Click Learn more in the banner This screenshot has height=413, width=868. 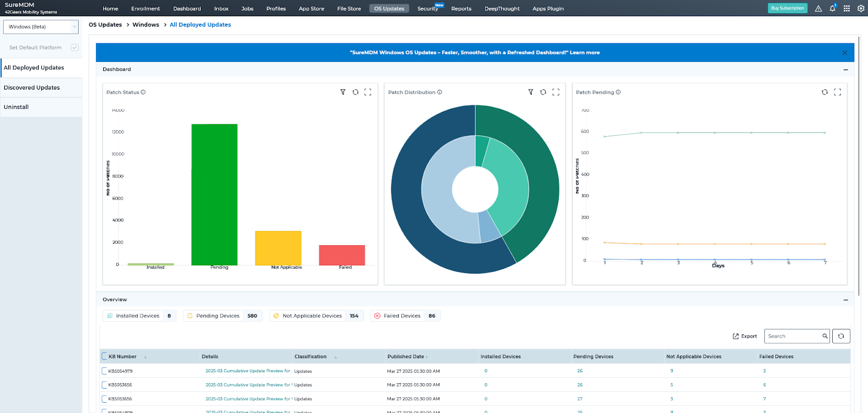coord(585,53)
